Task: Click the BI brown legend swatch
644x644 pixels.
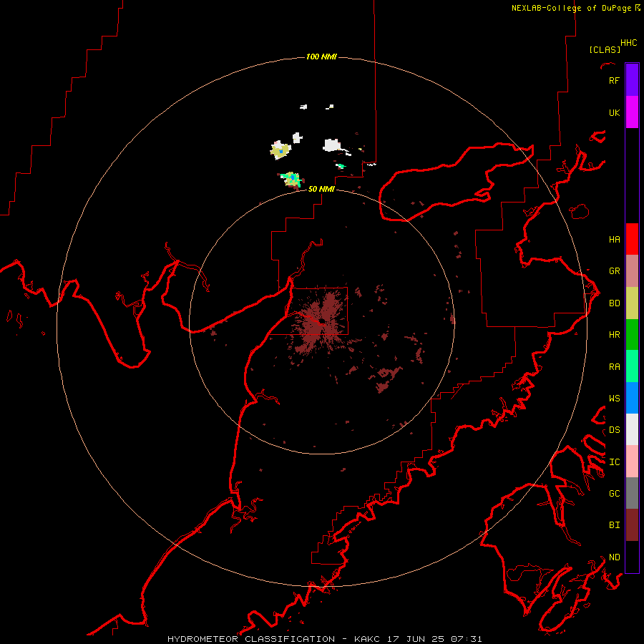Action: click(632, 525)
